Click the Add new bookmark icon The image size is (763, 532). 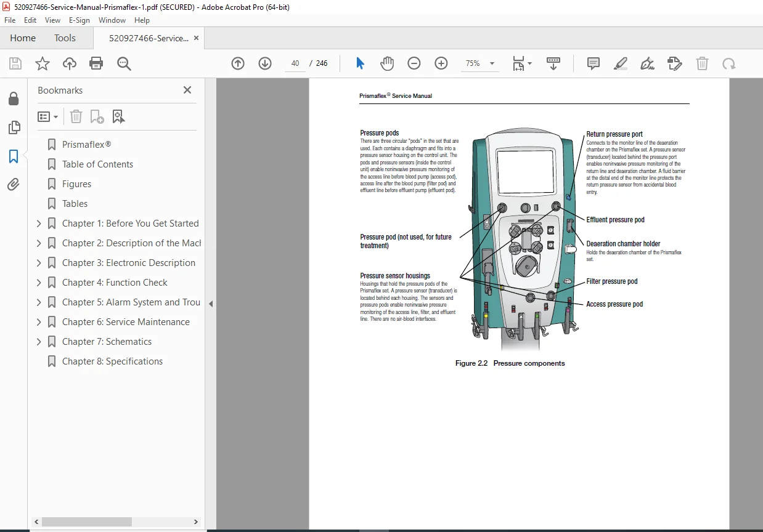pos(97,116)
